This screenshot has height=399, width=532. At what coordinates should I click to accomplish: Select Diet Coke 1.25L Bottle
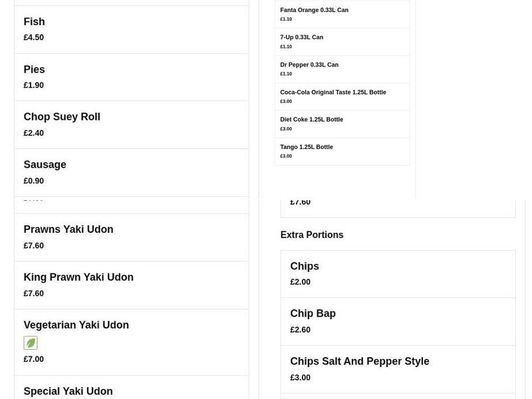[x=342, y=124]
